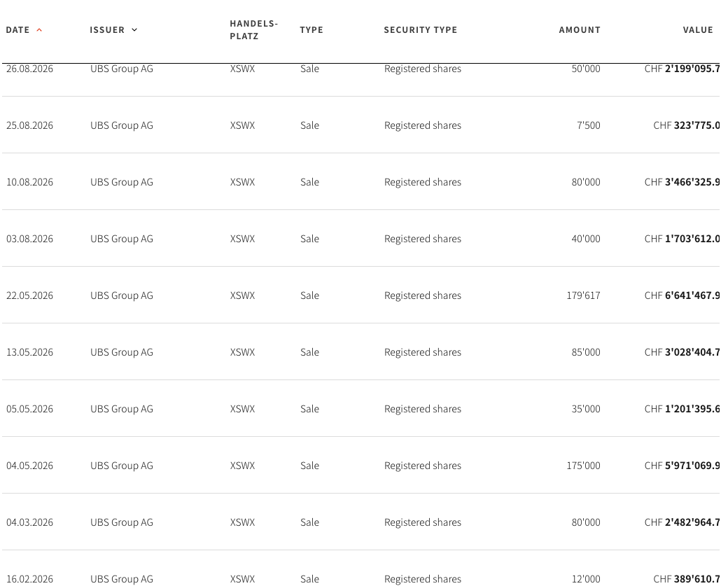728x586 pixels.
Task: Click UBS Group AG in the 03.08.2026 row
Action: pos(122,239)
